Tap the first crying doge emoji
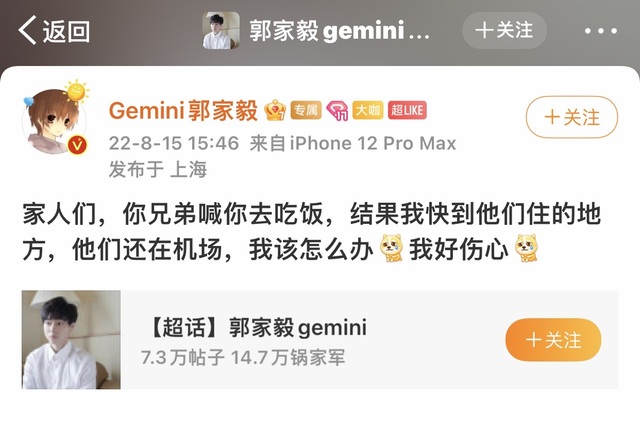Viewport: 640px width, 427px height. (x=391, y=248)
